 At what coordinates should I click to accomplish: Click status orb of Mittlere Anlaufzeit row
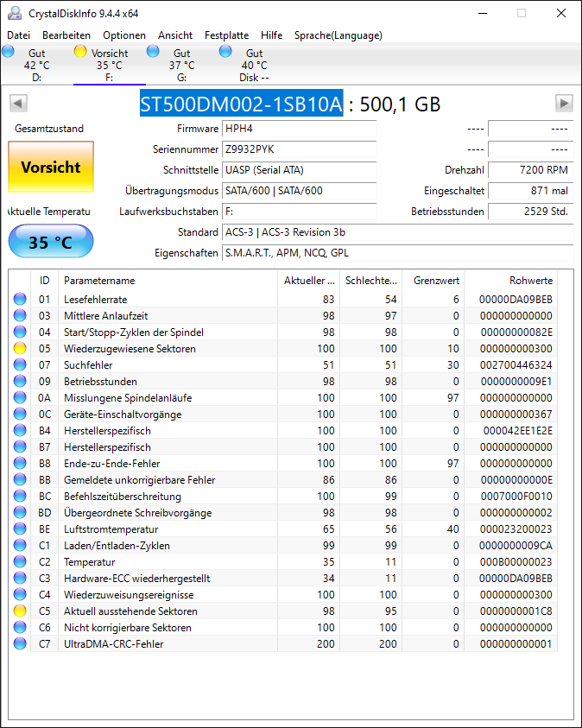pyautogui.click(x=20, y=316)
